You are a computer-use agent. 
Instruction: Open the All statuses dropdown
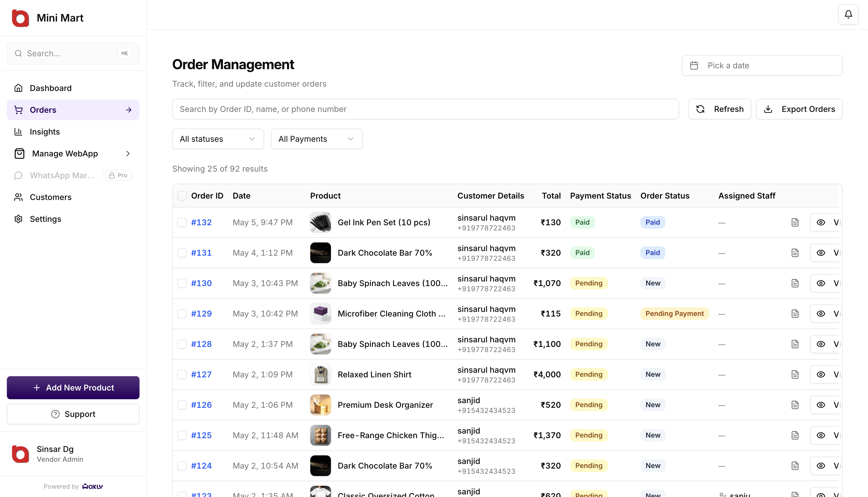[218, 139]
